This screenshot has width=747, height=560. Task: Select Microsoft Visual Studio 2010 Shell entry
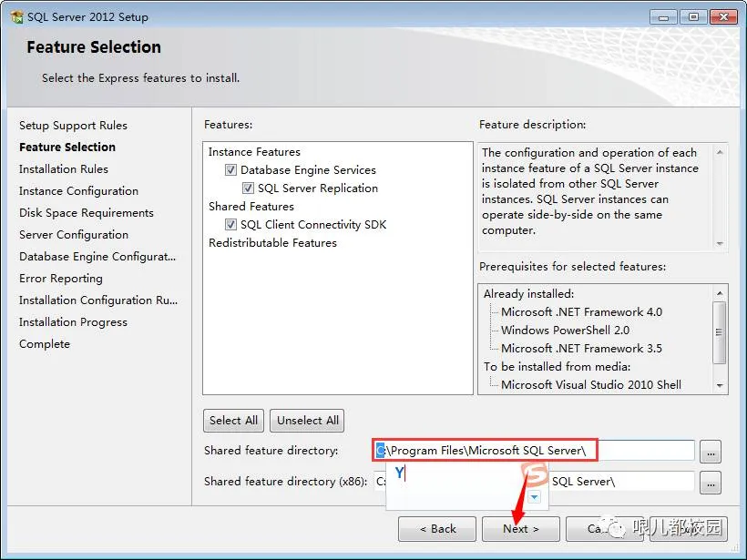(x=591, y=385)
